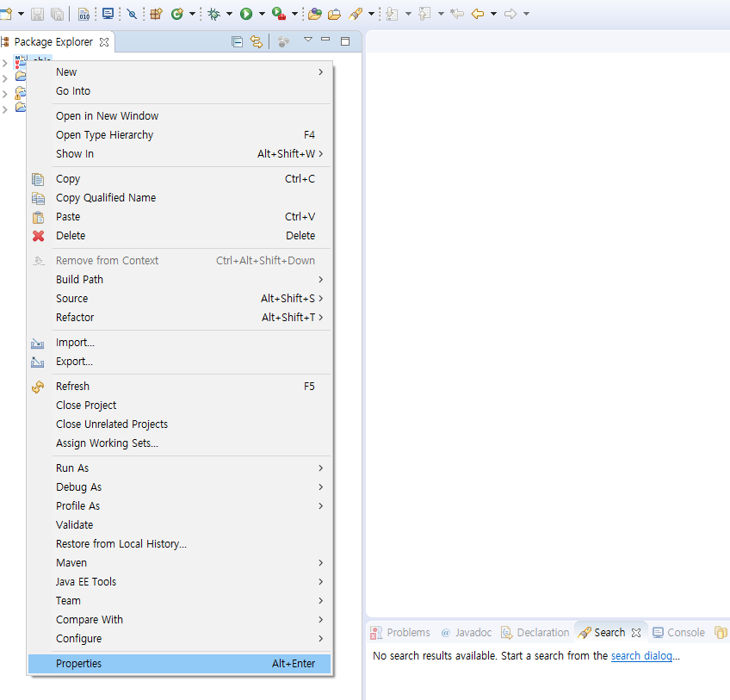Expand the Build Path submenu

point(179,280)
